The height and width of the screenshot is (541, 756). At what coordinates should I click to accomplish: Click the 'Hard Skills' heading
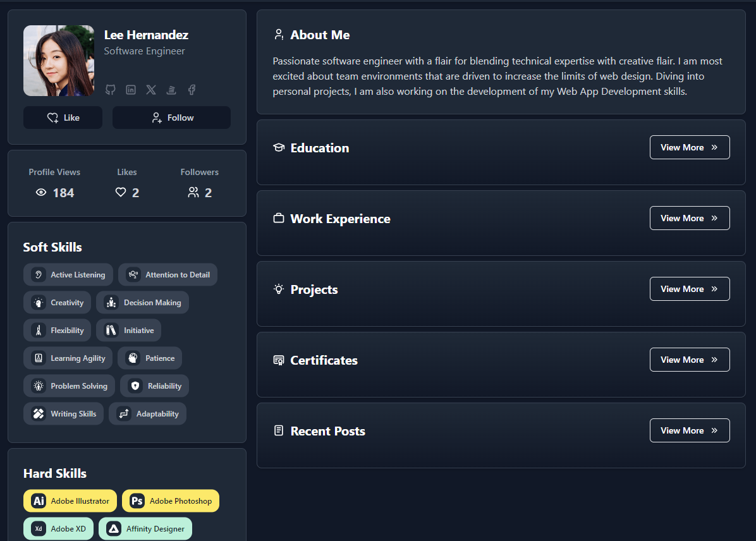coord(55,473)
